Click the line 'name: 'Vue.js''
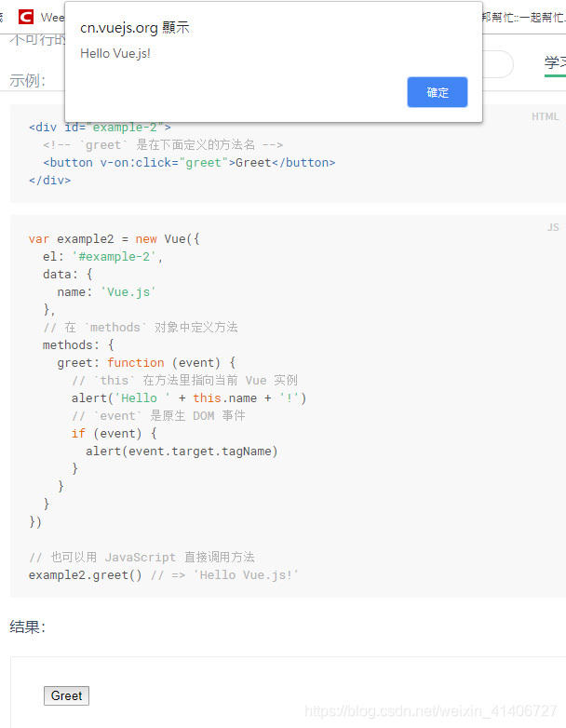The width and height of the screenshot is (566, 728). pyautogui.click(x=106, y=292)
